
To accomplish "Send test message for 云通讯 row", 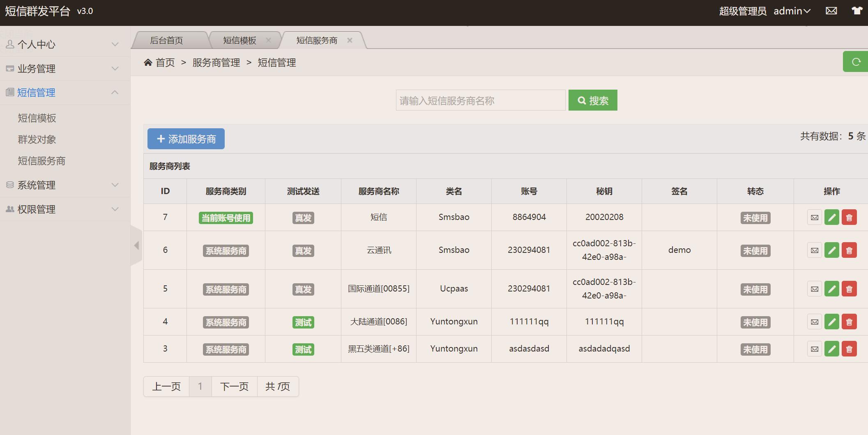I will 814,250.
